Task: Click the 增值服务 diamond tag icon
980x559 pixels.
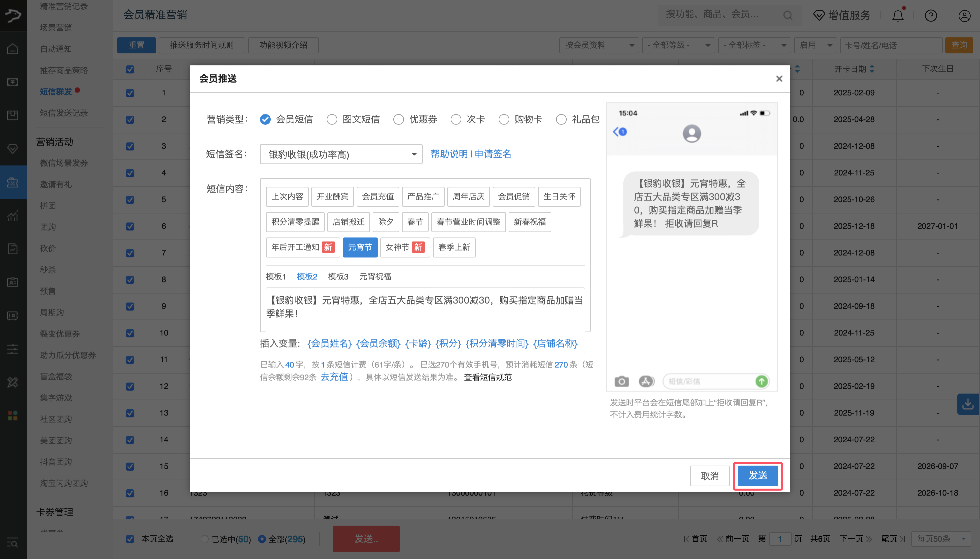Action: (x=819, y=15)
